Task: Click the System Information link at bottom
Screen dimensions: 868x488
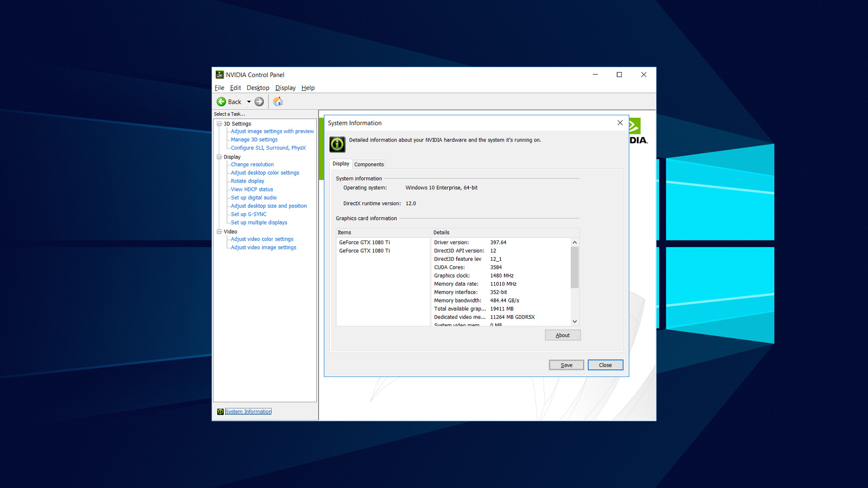Action: [x=248, y=412]
